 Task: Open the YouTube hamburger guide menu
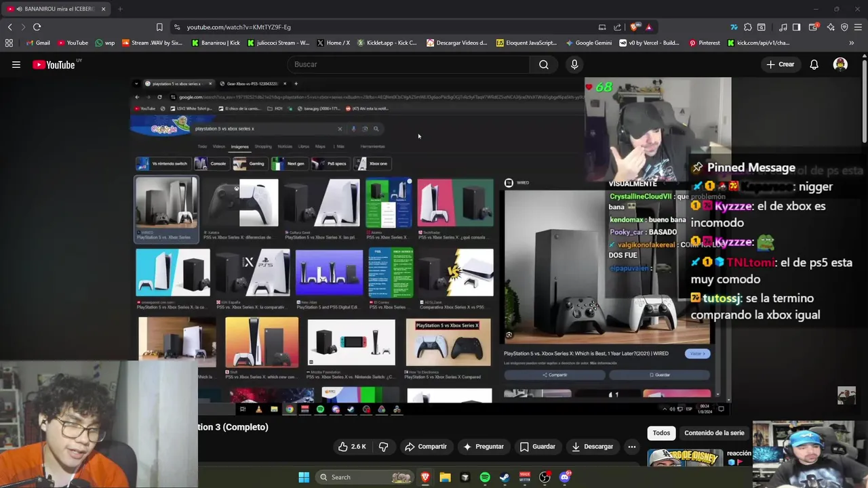(x=16, y=64)
